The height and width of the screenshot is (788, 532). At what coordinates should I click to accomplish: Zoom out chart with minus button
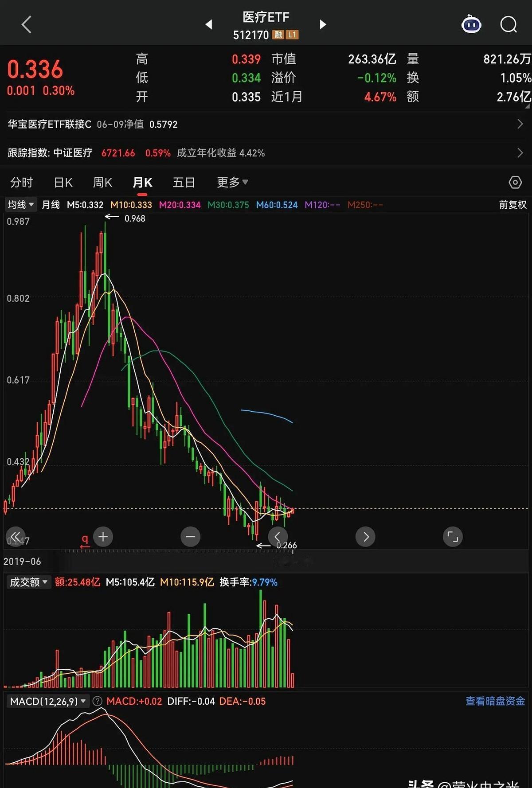click(x=190, y=537)
